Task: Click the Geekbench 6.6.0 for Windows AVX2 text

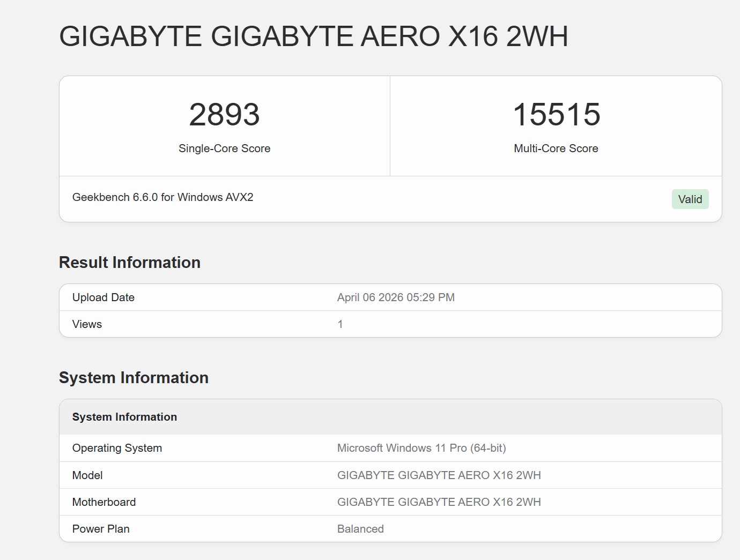Action: pos(162,197)
